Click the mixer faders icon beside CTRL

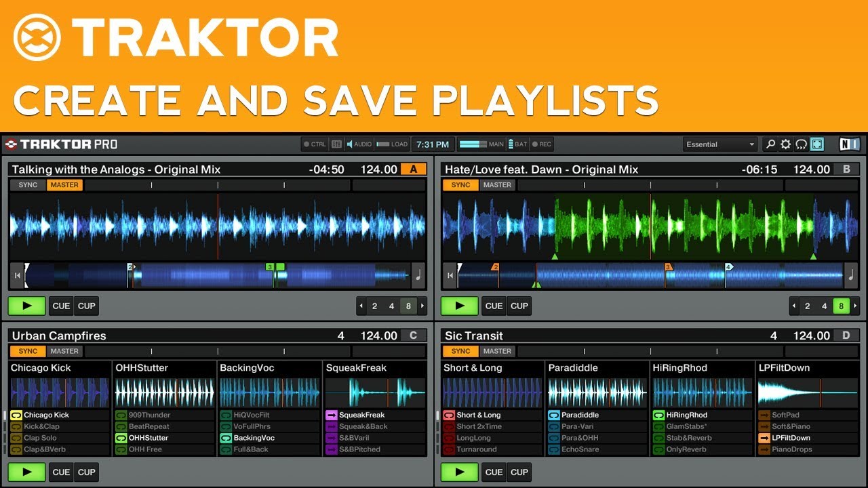(x=337, y=144)
